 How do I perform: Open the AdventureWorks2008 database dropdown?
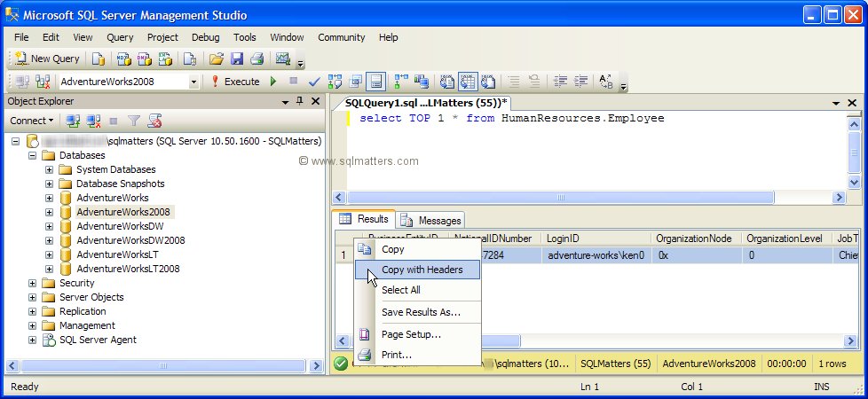[193, 82]
